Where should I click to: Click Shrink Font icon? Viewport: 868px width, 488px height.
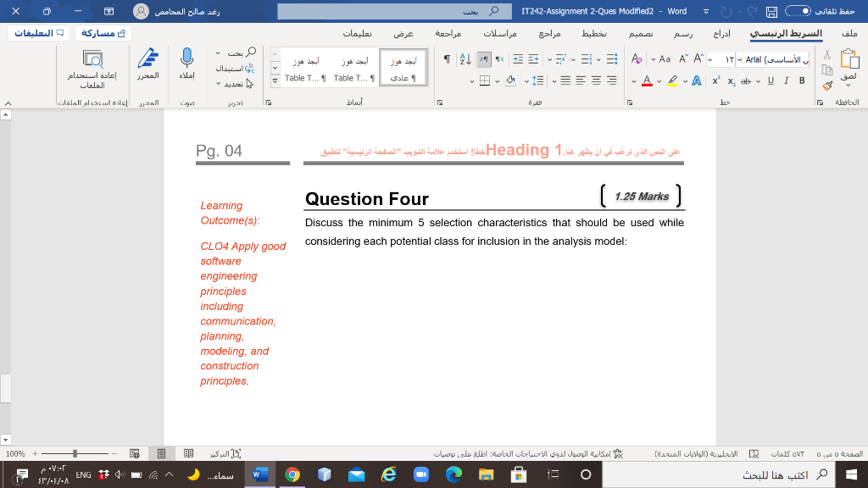683,58
